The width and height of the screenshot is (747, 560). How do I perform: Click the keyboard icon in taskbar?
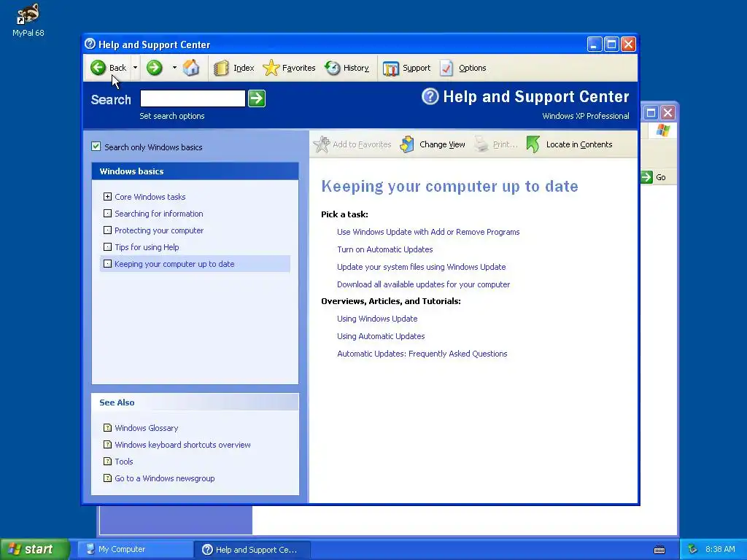(x=659, y=550)
